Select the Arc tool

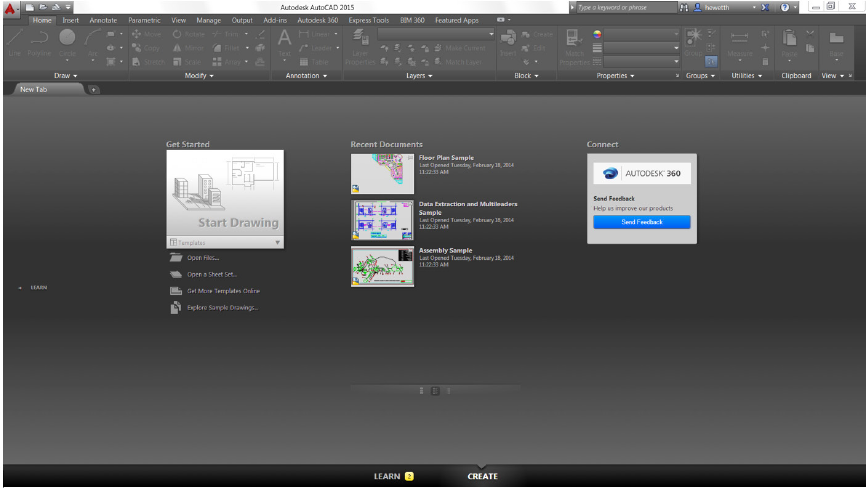[x=92, y=43]
